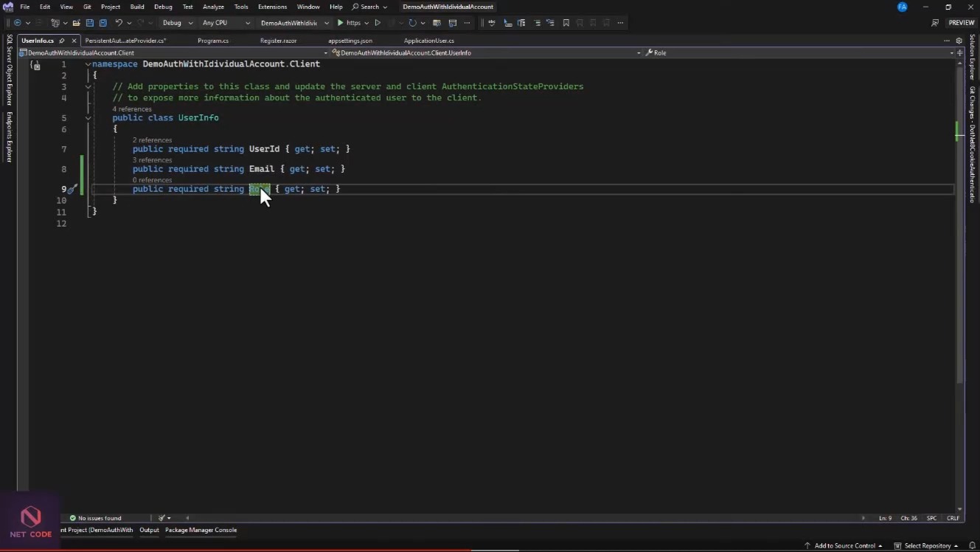Click the Save All icon
980x552 pixels.
pyautogui.click(x=103, y=23)
